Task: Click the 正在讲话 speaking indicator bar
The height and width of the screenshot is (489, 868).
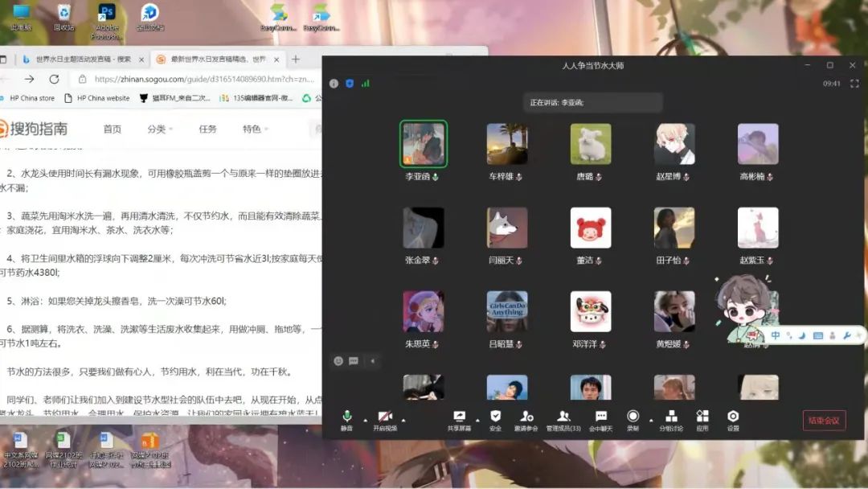Action: 593,102
